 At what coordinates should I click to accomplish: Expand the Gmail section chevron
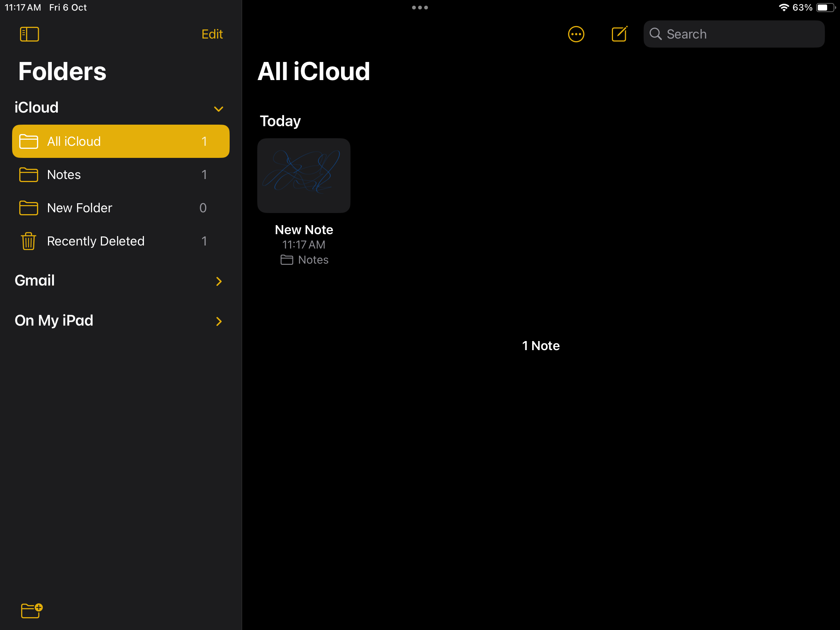(x=219, y=281)
